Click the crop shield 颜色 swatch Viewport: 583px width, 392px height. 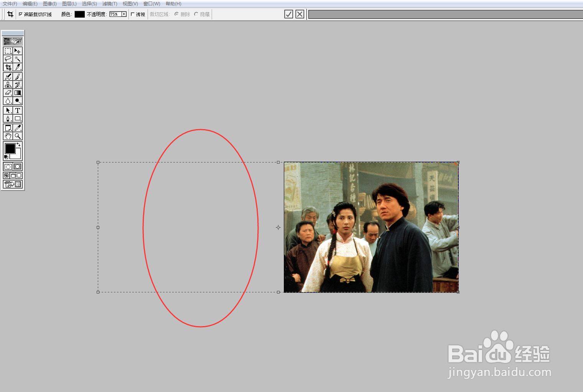(79, 14)
